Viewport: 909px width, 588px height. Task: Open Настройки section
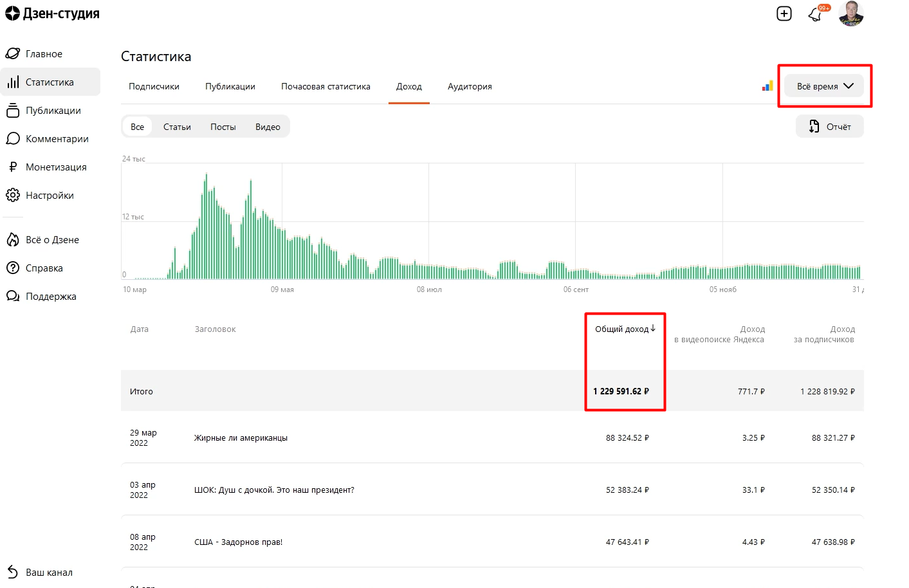coord(50,196)
